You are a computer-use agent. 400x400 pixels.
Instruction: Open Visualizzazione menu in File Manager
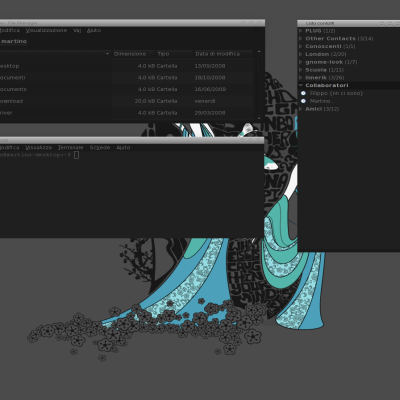(x=46, y=30)
